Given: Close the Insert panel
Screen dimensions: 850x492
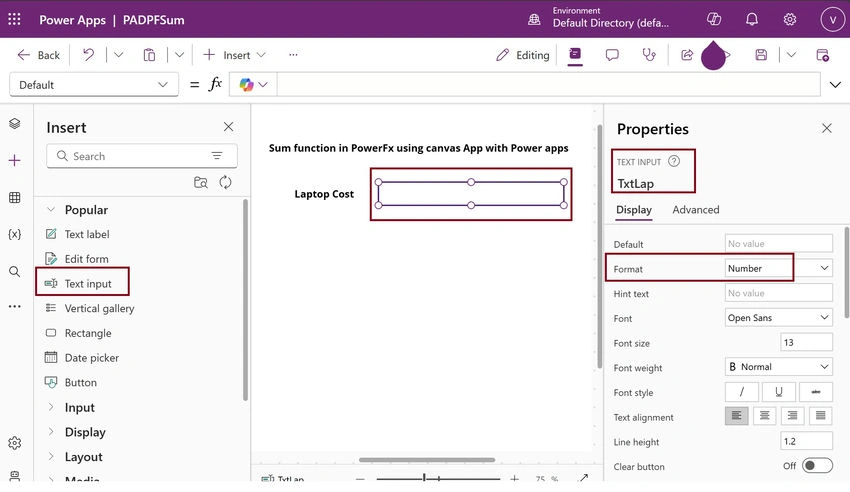Looking at the screenshot, I should click(228, 127).
